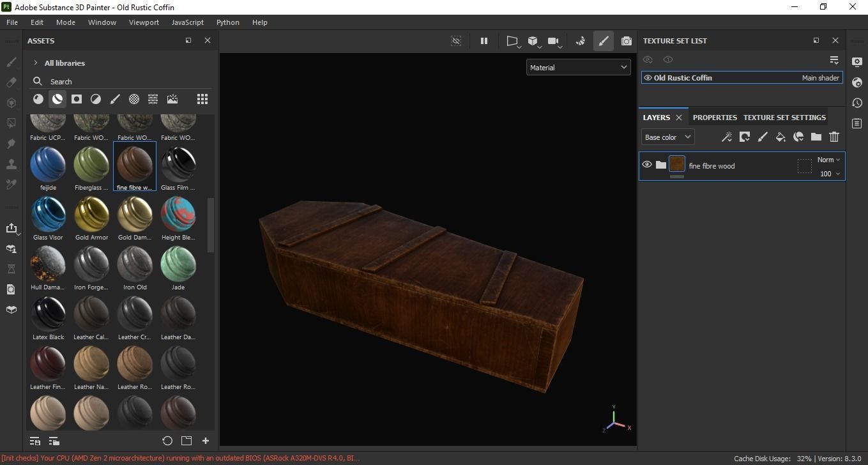Filter assets by Smart masks
868x465 pixels.
point(77,99)
